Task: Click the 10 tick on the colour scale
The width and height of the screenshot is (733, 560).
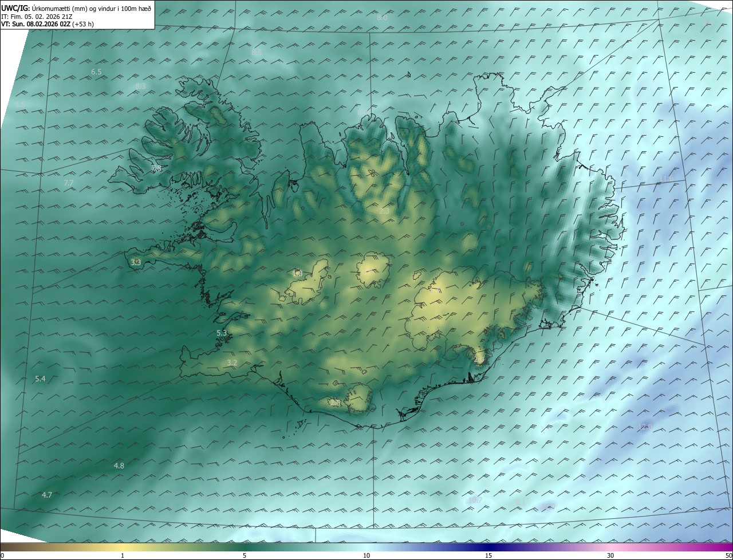Action: point(366,556)
